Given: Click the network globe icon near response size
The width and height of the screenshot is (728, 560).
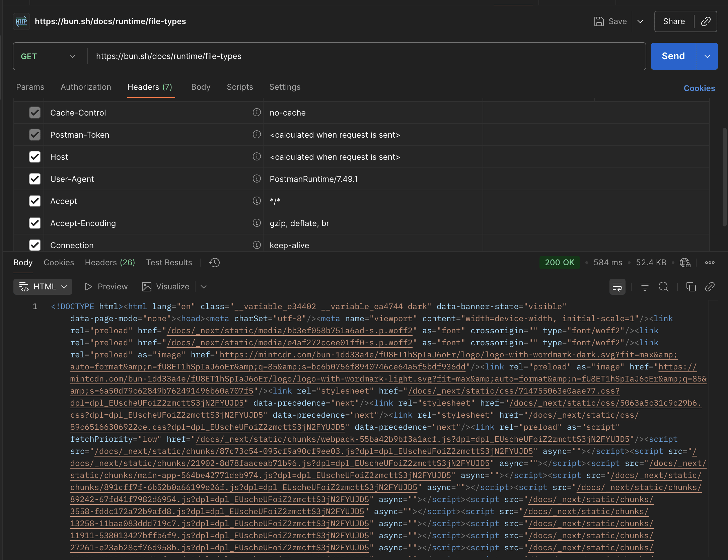Looking at the screenshot, I should pyautogui.click(x=685, y=263).
